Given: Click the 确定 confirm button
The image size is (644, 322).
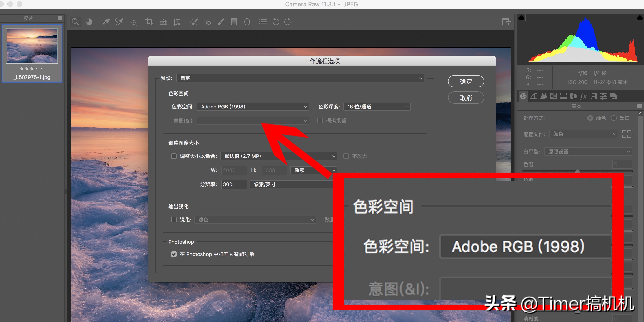Looking at the screenshot, I should [466, 81].
